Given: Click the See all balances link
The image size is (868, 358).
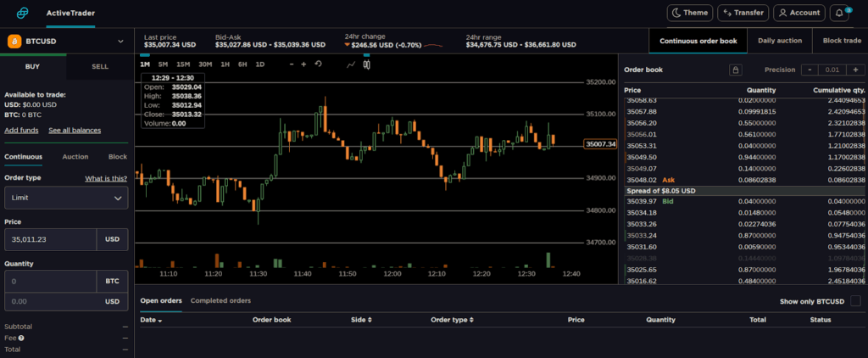Looking at the screenshot, I should click(x=75, y=131).
